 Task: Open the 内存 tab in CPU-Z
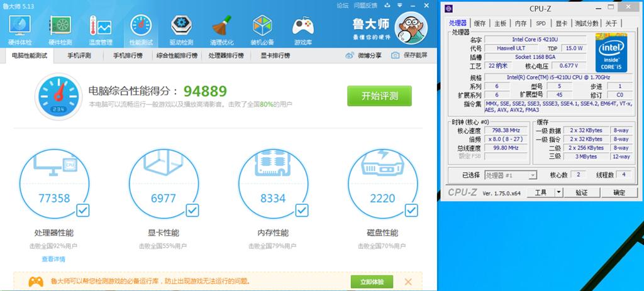521,23
